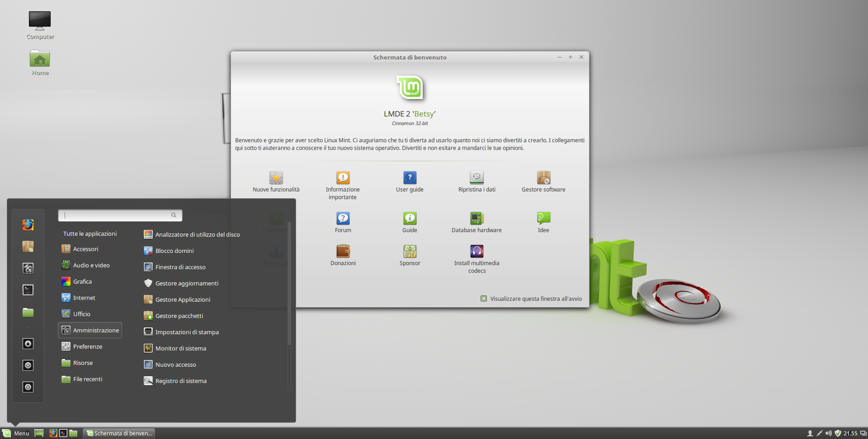Image resolution: width=868 pixels, height=439 pixels.
Task: Launch terminal from panel launcher
Action: pos(63,433)
